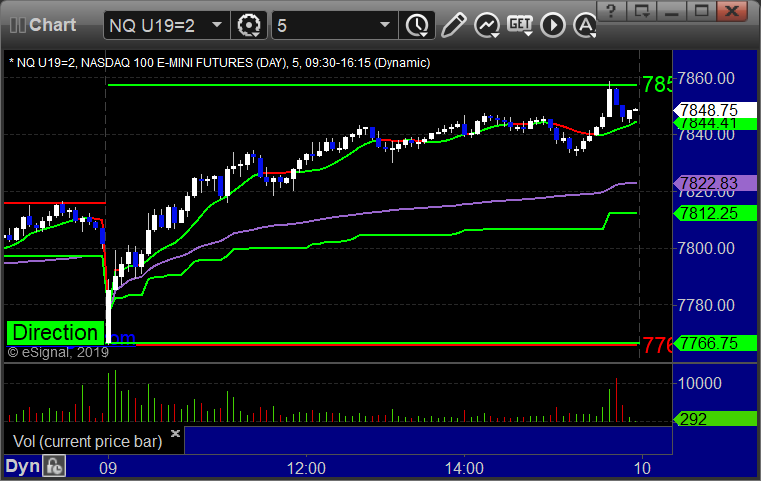Screen dimensions: 761x481
Task: Click the pop-out window icon in title bar
Action: pos(641,11)
